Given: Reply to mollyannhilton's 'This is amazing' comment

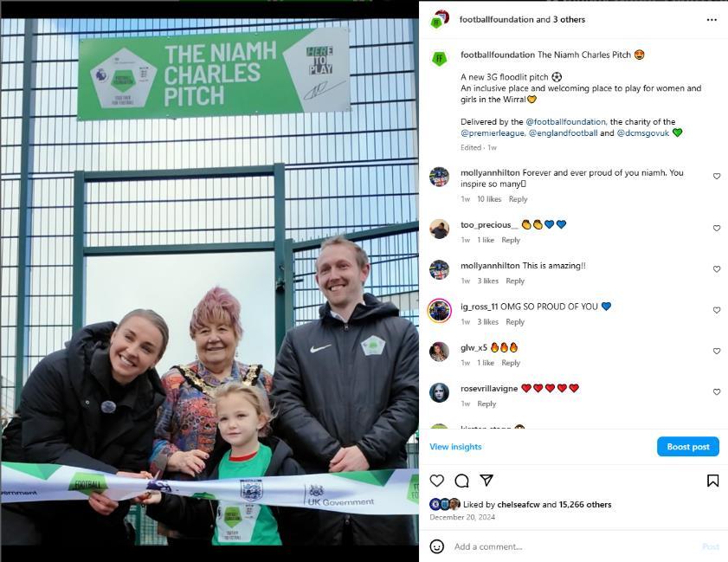Looking at the screenshot, I should (515, 281).
